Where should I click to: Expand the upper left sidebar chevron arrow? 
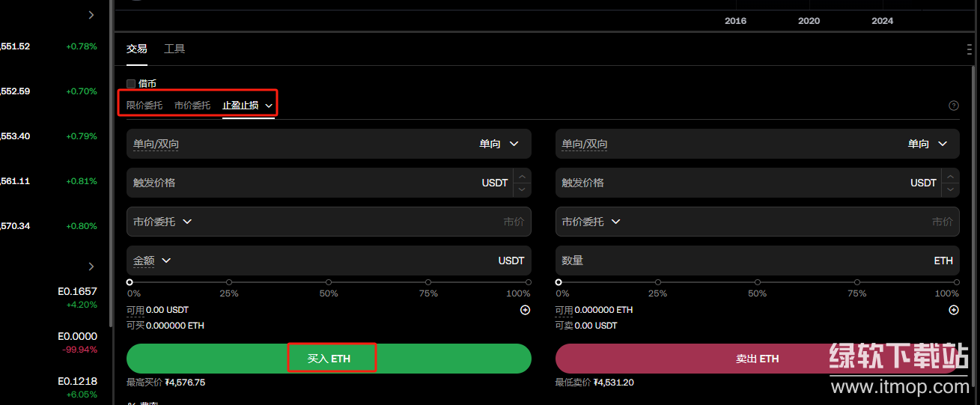pyautogui.click(x=91, y=15)
